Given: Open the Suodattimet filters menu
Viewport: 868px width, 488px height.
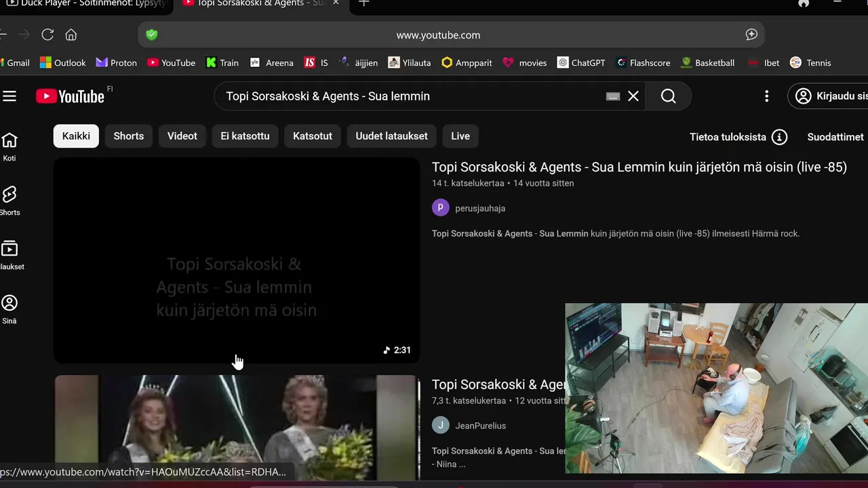Looking at the screenshot, I should (x=835, y=137).
